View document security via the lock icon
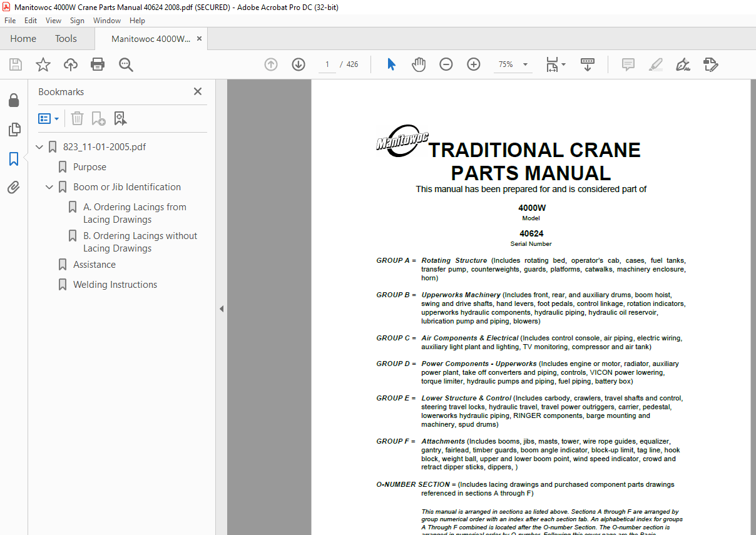This screenshot has width=756, height=535. (x=14, y=100)
